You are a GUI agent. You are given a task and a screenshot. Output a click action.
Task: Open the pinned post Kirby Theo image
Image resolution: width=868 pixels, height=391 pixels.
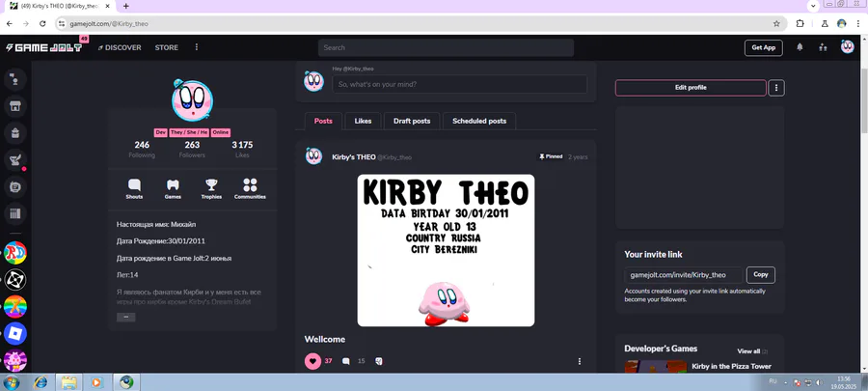(446, 250)
